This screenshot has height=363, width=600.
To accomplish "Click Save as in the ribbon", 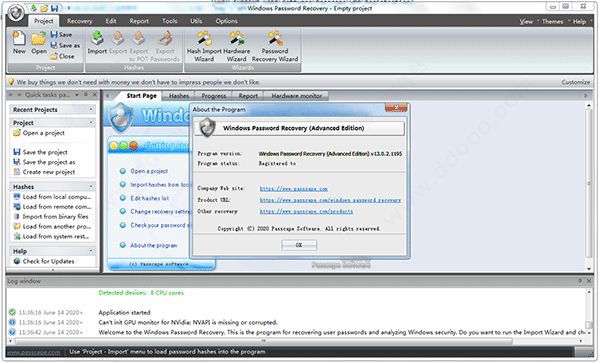I will click(x=65, y=45).
